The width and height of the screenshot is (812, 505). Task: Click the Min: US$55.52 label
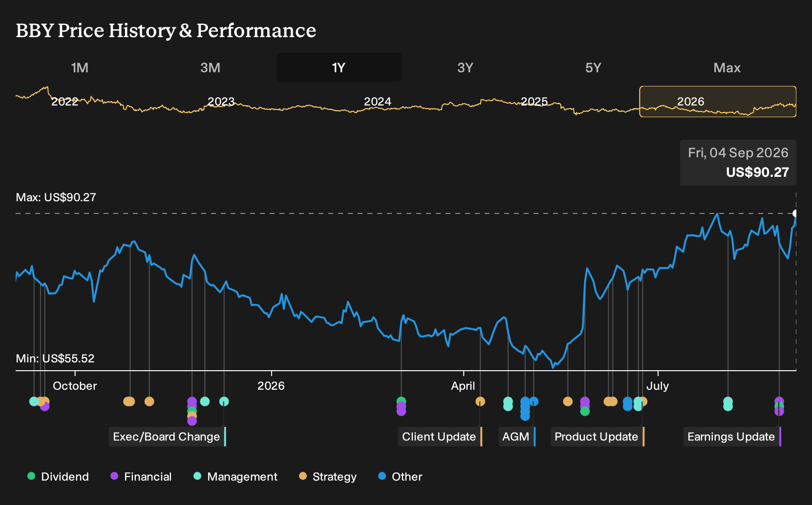(55, 358)
